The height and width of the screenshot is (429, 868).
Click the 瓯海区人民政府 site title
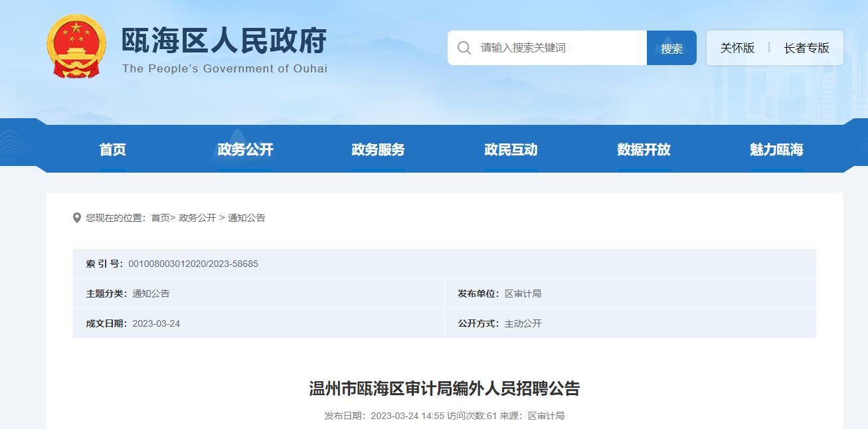[x=224, y=41]
